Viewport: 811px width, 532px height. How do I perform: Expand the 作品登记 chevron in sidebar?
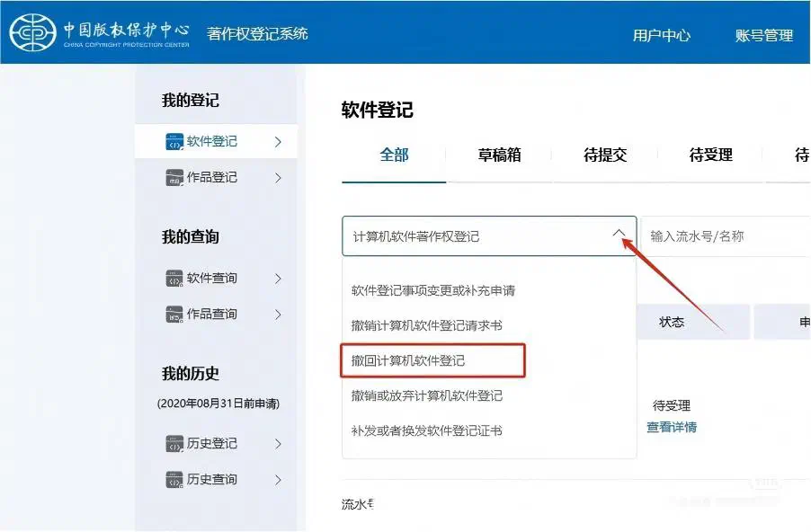pos(278,178)
